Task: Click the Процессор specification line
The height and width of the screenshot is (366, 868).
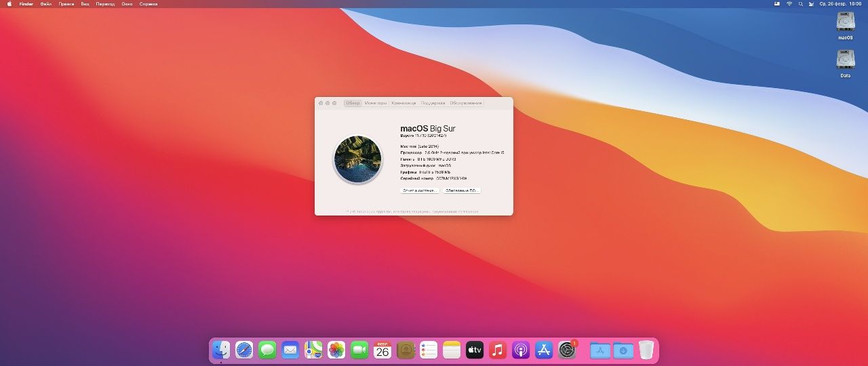Action: (452, 152)
